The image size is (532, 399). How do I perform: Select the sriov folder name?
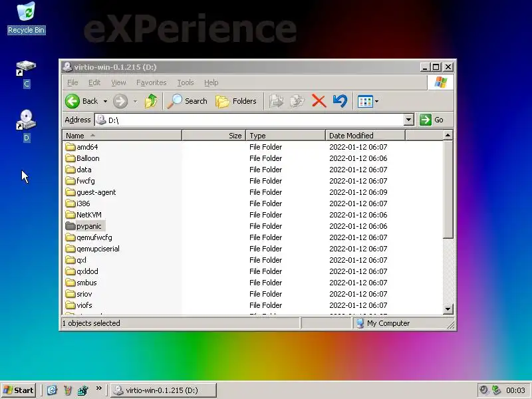84,294
